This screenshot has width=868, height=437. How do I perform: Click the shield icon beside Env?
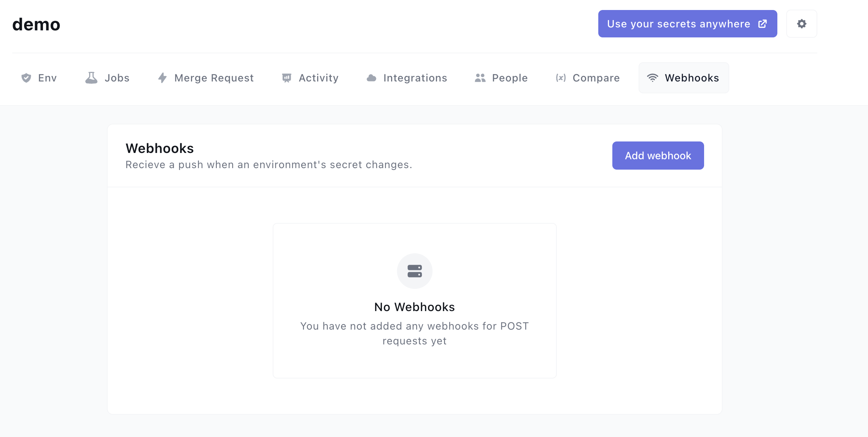point(26,78)
